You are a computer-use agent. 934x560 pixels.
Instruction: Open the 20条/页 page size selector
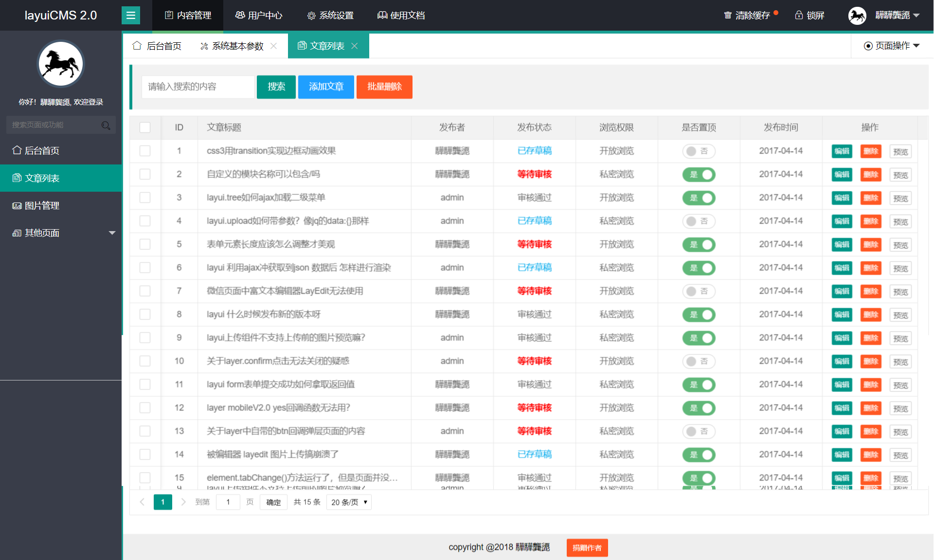[348, 502]
